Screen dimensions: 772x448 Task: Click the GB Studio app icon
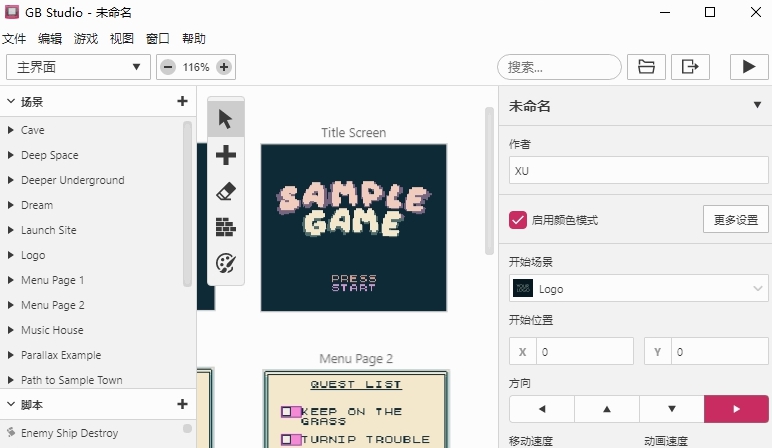pyautogui.click(x=12, y=12)
